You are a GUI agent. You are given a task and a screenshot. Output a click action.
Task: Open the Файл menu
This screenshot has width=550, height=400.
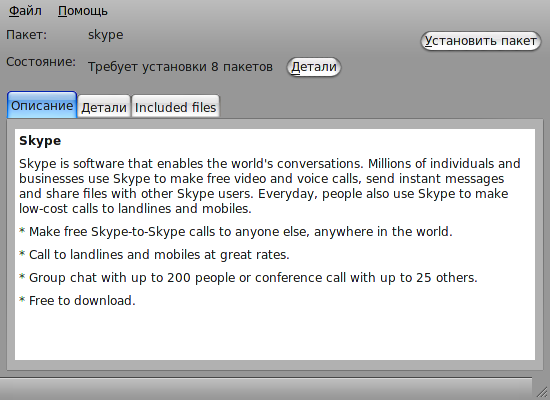click(25, 11)
